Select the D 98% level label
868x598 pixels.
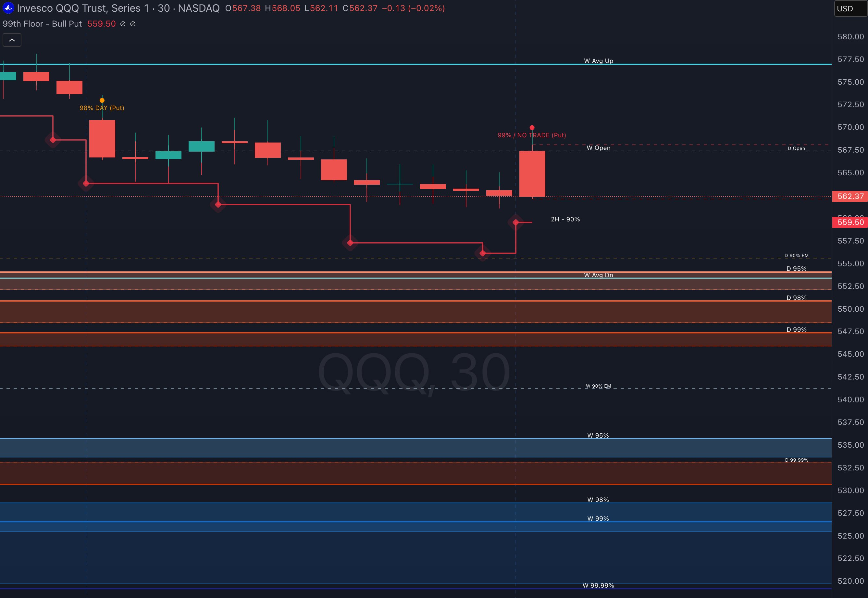(797, 298)
